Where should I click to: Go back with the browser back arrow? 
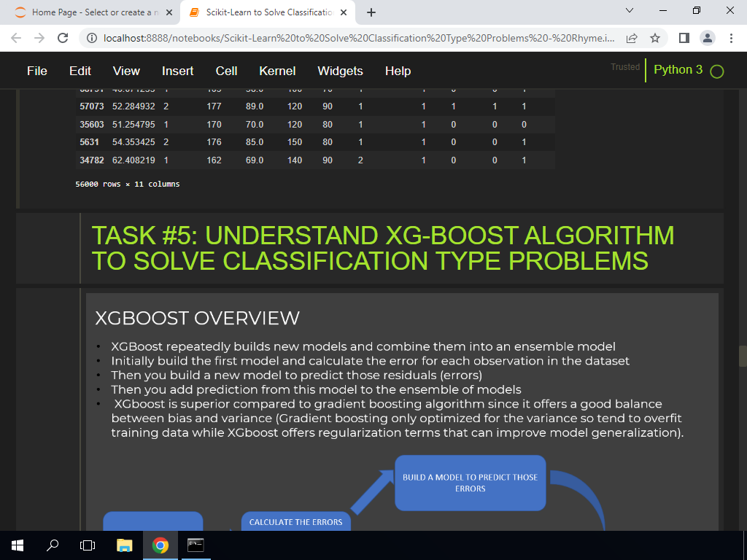coord(16,38)
